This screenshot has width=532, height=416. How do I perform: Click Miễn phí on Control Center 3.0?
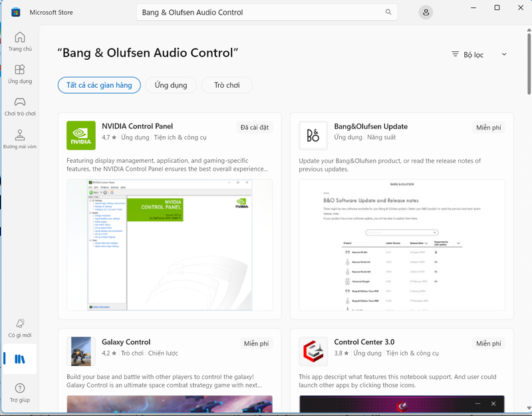(x=489, y=344)
